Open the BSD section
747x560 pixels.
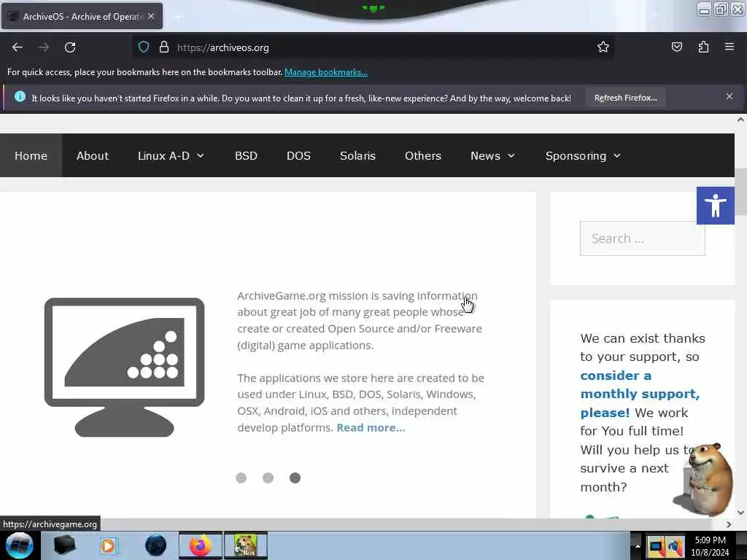pyautogui.click(x=246, y=156)
